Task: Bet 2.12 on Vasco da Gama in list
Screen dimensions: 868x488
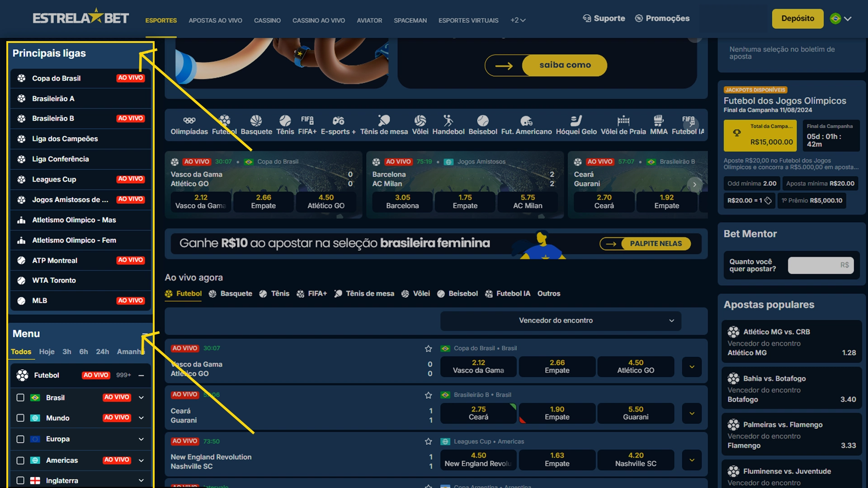Action: [478, 367]
